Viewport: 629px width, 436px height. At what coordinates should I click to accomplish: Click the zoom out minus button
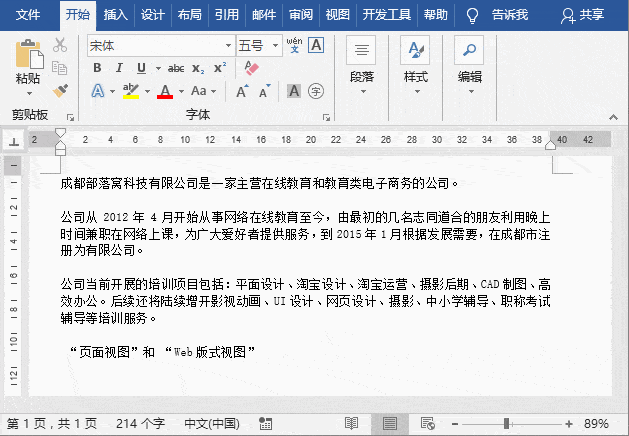pos(455,424)
